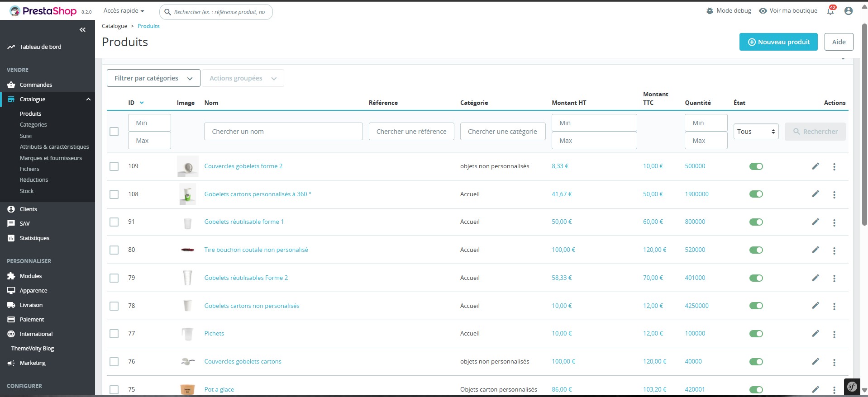Open three-dot actions menu for product 108
The image size is (868, 397).
point(834,194)
